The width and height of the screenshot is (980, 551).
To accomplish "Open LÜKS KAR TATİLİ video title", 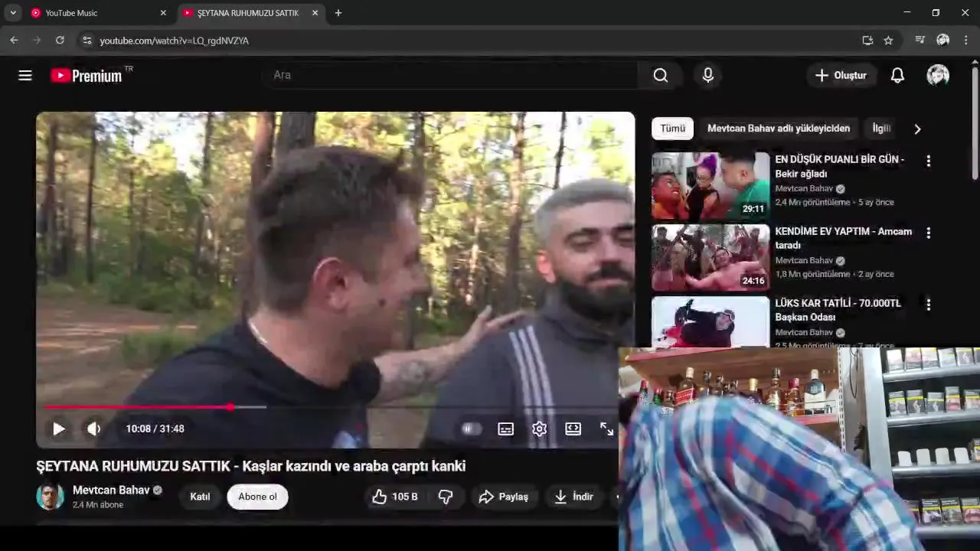I will click(838, 310).
